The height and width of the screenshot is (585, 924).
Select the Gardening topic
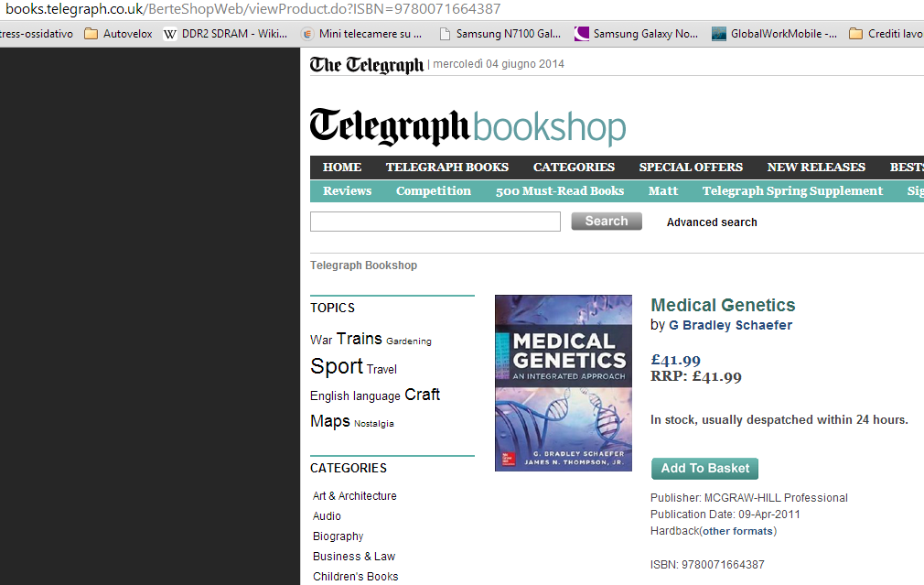409,341
